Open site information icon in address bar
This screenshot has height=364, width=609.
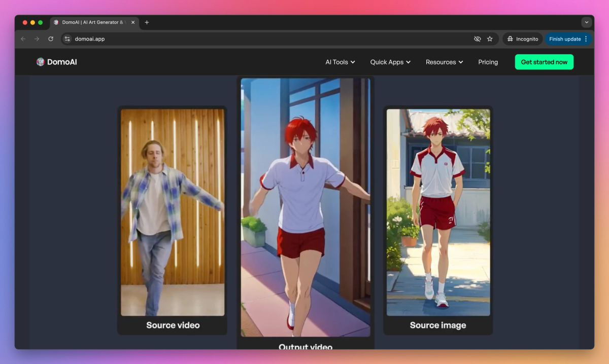67,39
